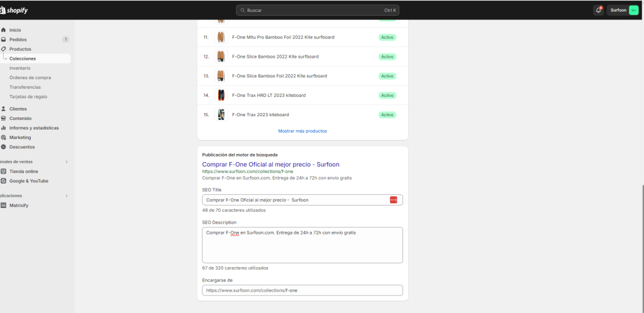Click the Marketing target icon

[x=3, y=137]
